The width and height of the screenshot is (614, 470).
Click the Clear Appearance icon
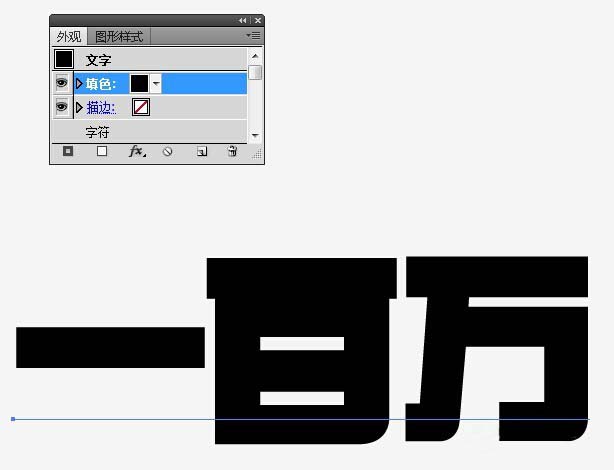click(x=168, y=152)
